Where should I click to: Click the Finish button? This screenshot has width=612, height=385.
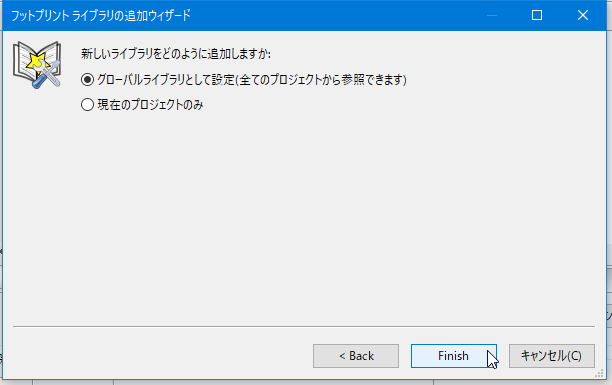tap(454, 356)
